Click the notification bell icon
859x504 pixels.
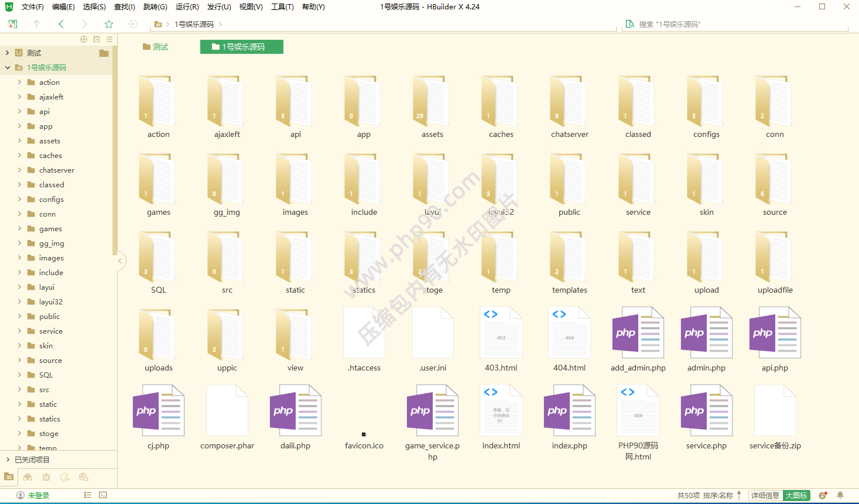click(x=840, y=495)
